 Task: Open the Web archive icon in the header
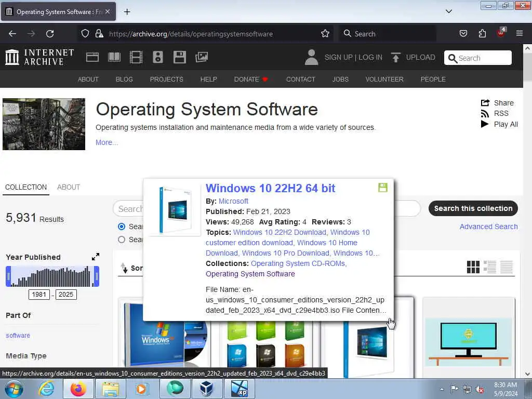[92, 57]
